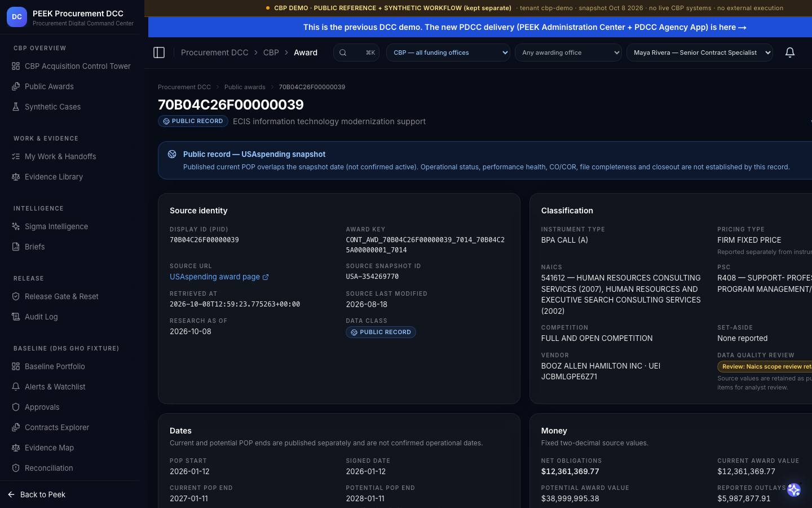
Task: Navigate to Contracts Explorer
Action: click(70, 427)
